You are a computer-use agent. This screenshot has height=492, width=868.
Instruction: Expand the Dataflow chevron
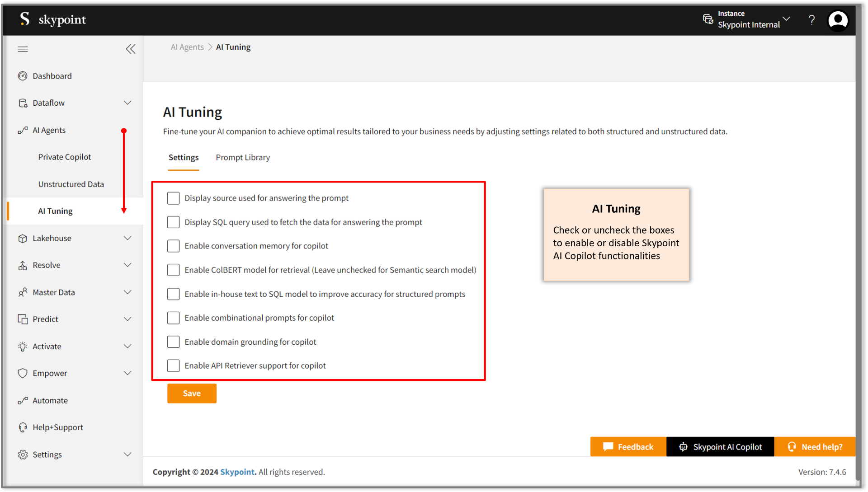coord(127,103)
